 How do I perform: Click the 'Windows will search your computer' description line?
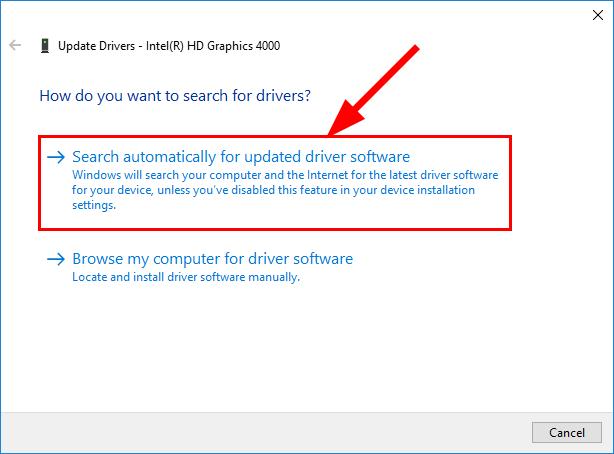tap(285, 174)
